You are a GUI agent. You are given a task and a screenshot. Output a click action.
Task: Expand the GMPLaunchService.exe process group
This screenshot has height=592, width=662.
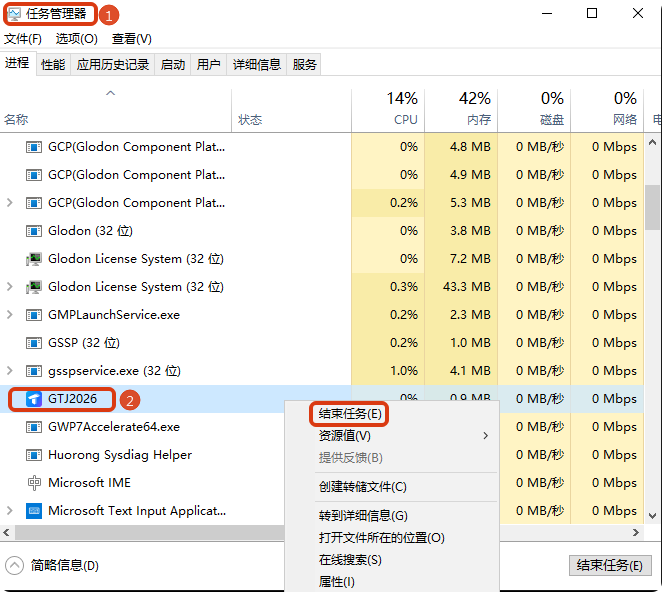point(10,315)
